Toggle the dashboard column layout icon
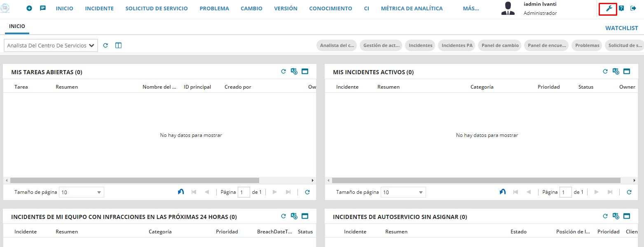644x247 pixels. [x=118, y=45]
